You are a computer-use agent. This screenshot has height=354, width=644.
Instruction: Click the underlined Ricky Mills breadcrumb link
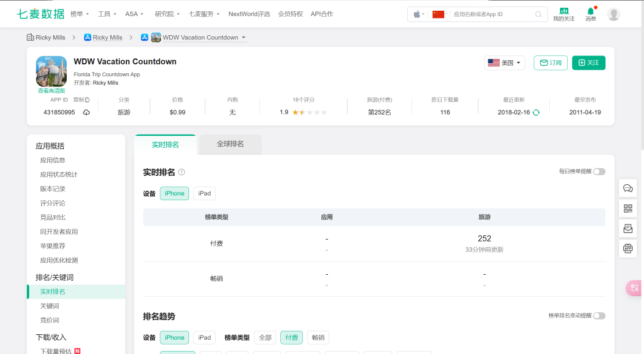coord(107,38)
